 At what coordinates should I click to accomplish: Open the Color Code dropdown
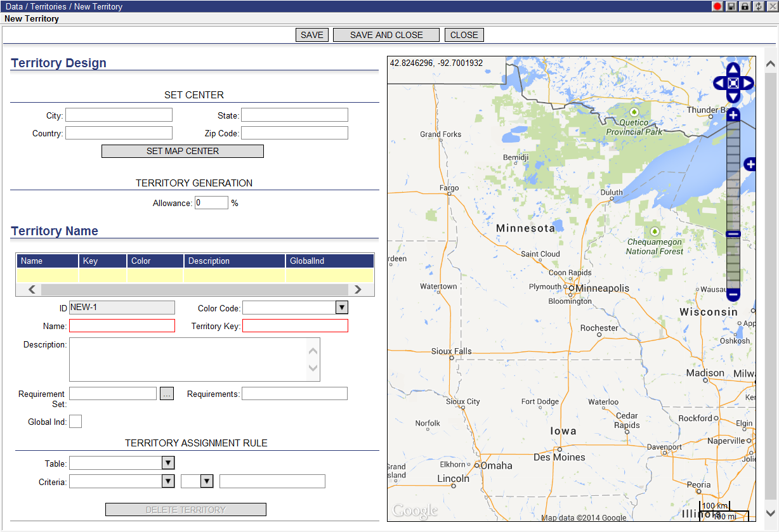point(342,308)
